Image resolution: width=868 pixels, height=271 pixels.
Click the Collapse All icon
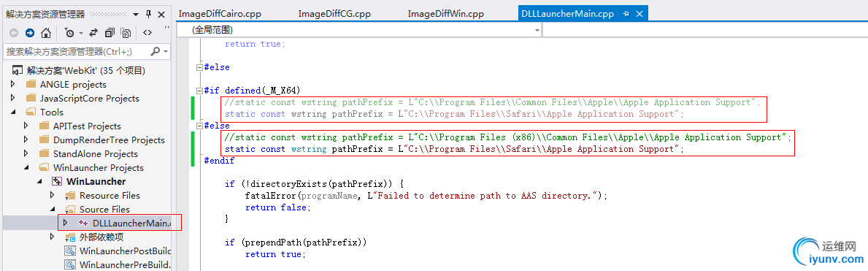pos(110,33)
